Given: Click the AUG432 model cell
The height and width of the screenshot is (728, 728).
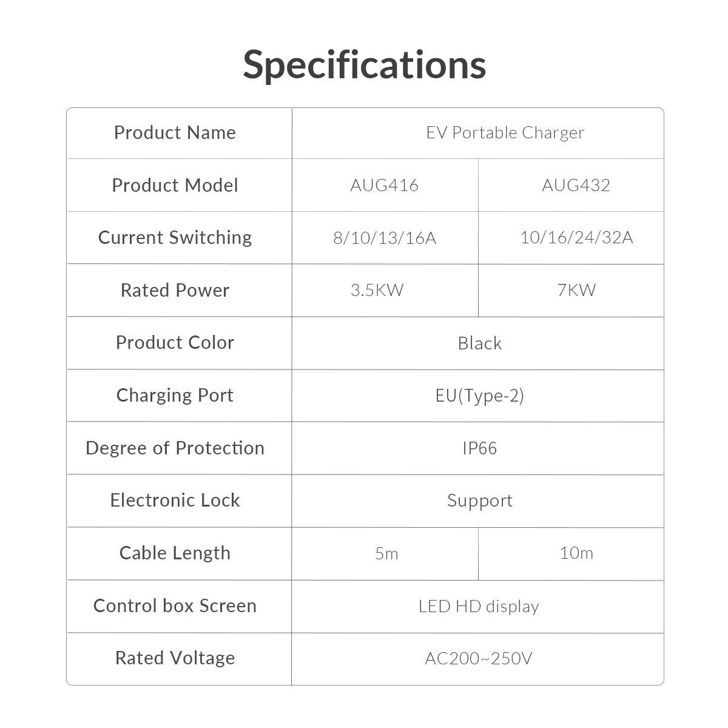Looking at the screenshot, I should coord(576,185).
